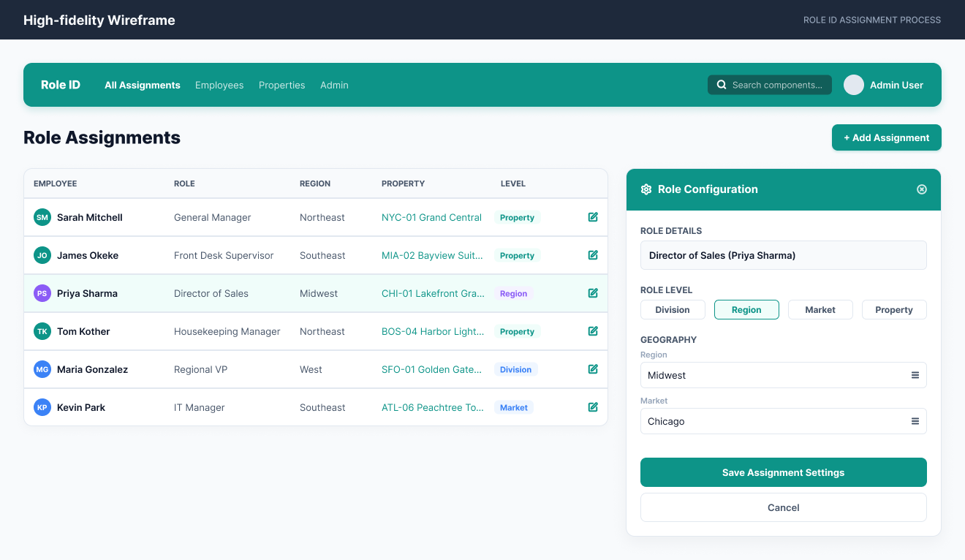Viewport: 965px width, 560px height.
Task: Click the MG avatar for Maria Gonzalez
Action: click(42, 369)
